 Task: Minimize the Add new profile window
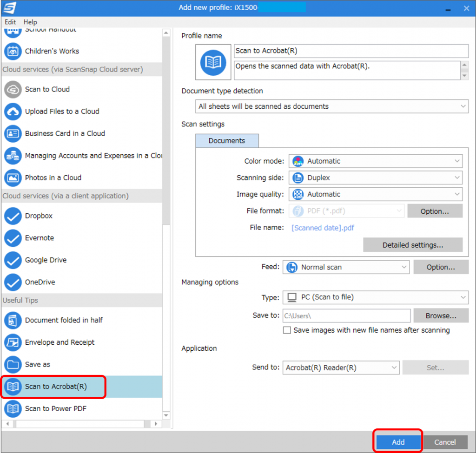click(448, 9)
